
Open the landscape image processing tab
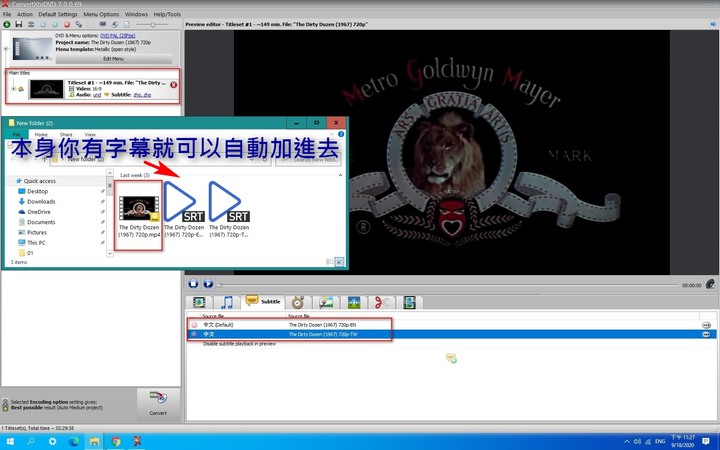(326, 302)
